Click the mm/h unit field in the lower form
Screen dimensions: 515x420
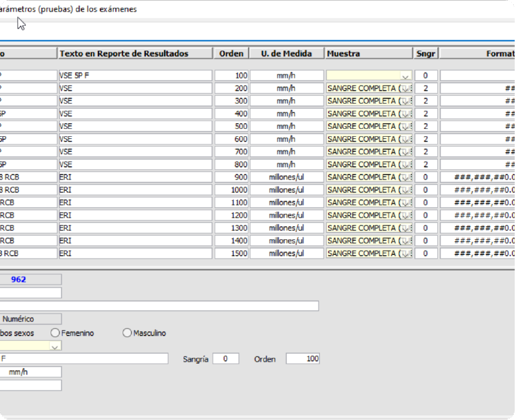pyautogui.click(x=30, y=372)
